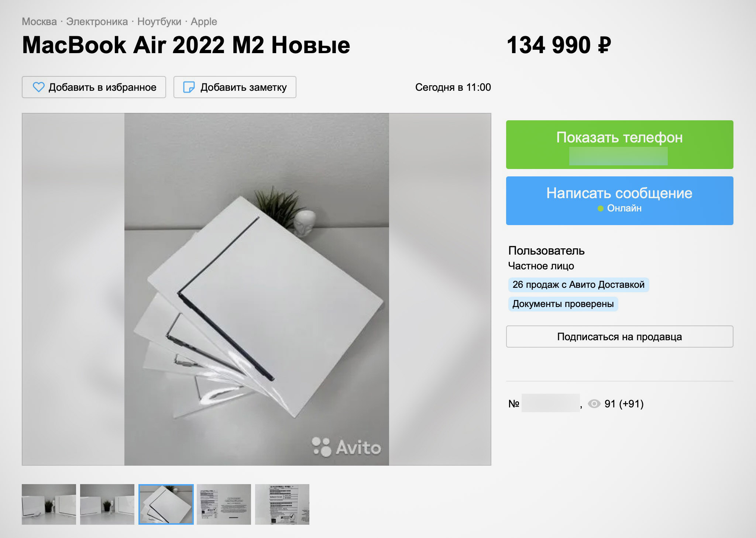Subscribe to the seller
756x538 pixels.
619,337
